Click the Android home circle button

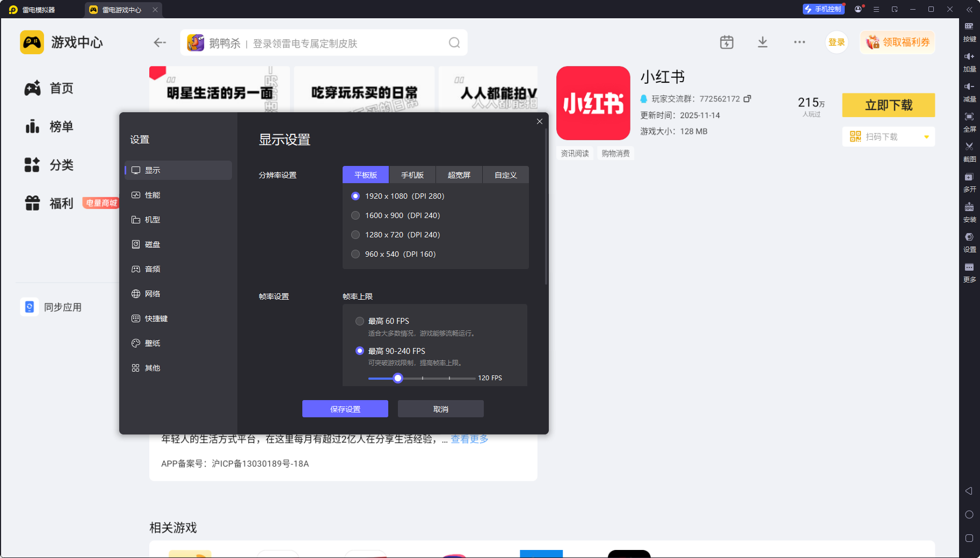point(969,514)
